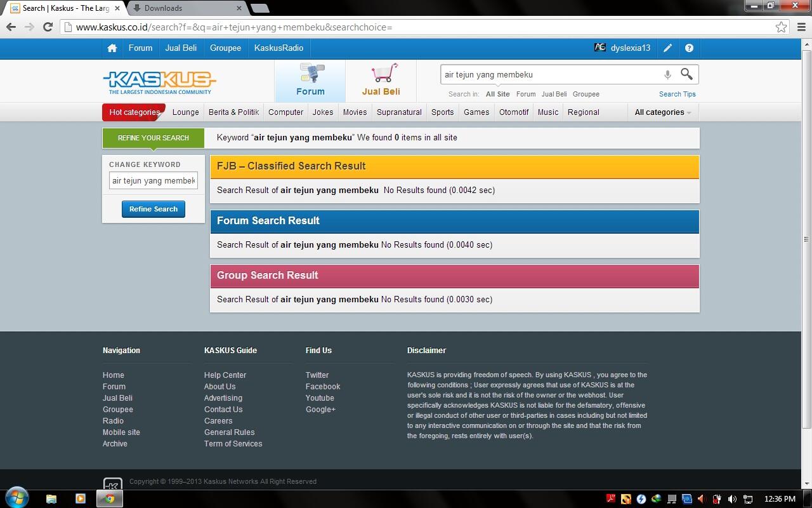Image resolution: width=812 pixels, height=508 pixels.
Task: Select the Search Kaskus browser tab
Action: pyautogui.click(x=63, y=8)
